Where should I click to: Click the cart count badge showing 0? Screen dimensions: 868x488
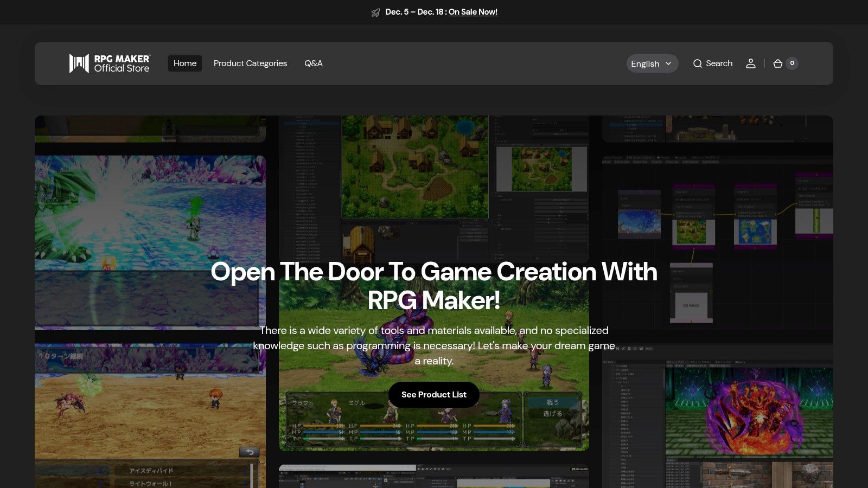[792, 63]
